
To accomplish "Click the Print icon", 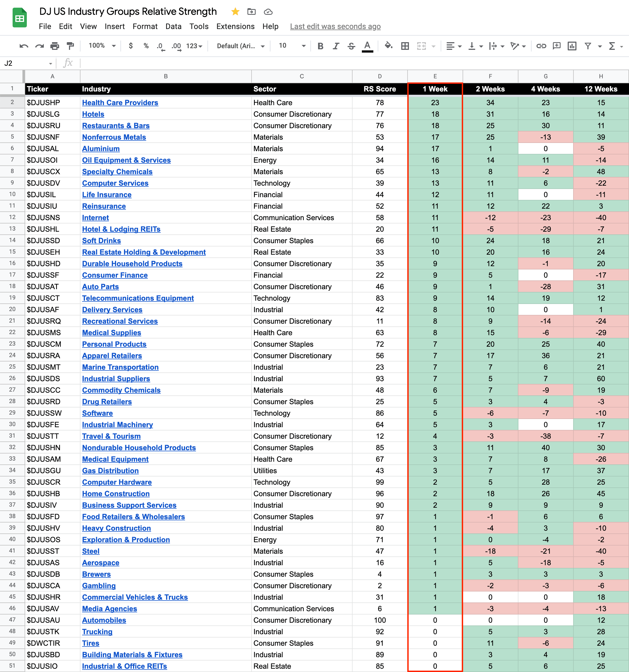I will pyautogui.click(x=55, y=46).
